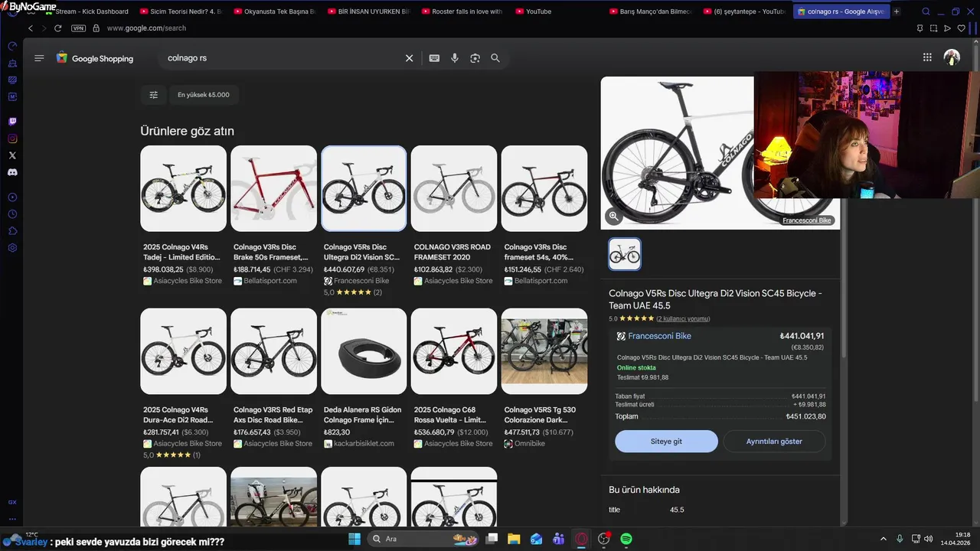Go back to previous page

(x=31, y=28)
